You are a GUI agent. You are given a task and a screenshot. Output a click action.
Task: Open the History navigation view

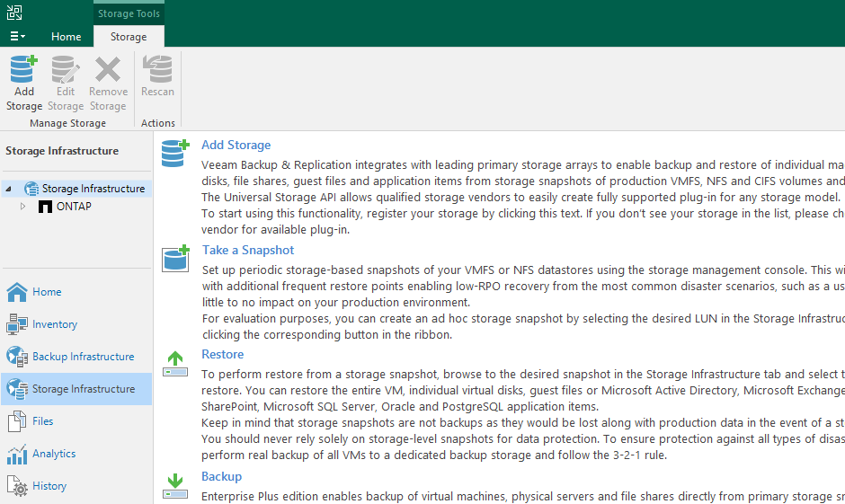(76, 486)
